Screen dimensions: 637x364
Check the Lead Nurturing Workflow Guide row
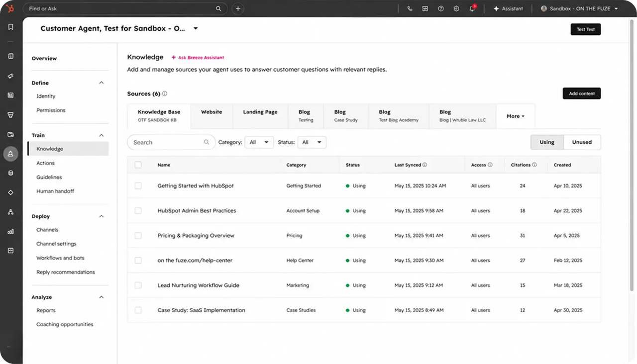[x=138, y=285]
